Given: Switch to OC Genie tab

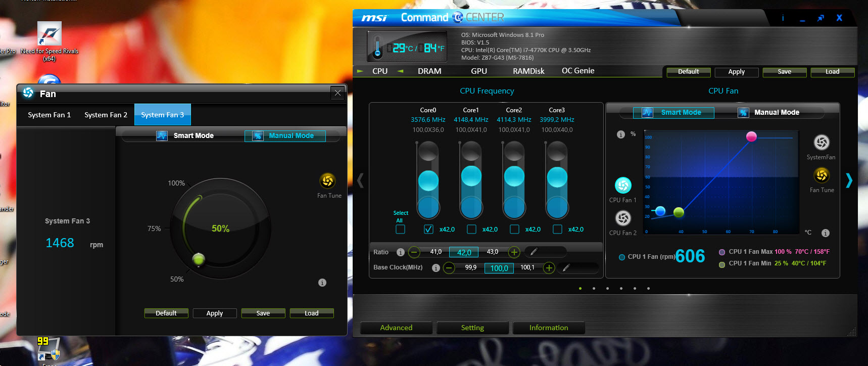Looking at the screenshot, I should click(578, 71).
